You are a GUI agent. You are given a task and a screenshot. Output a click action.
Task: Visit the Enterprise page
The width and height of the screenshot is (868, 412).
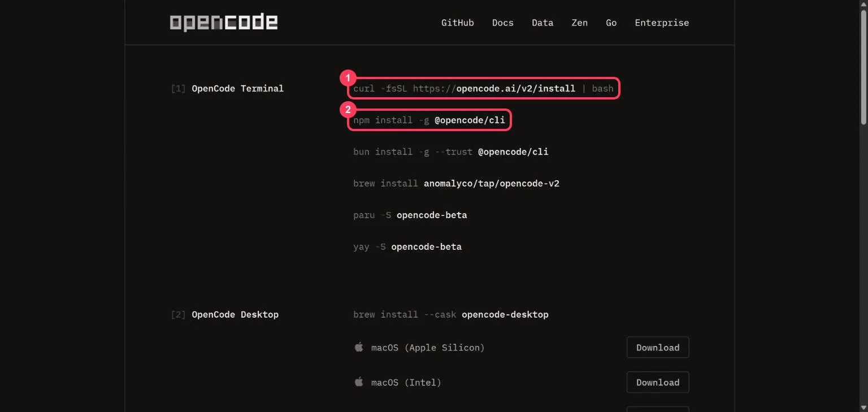pos(662,23)
